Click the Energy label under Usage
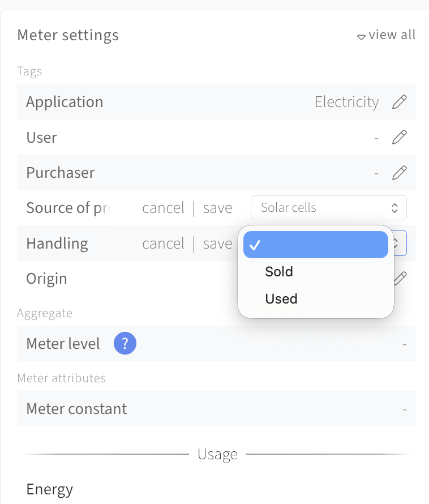The width and height of the screenshot is (429, 504). (x=49, y=489)
